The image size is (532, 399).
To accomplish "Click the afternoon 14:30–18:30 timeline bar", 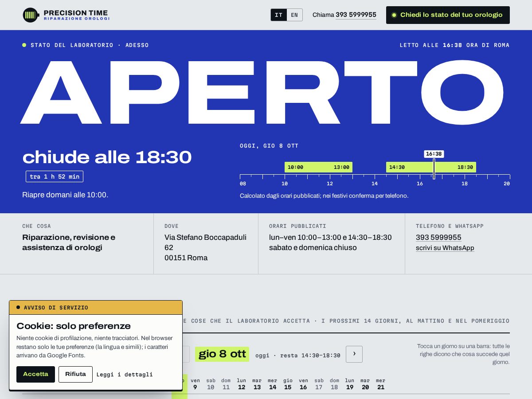I will [x=431, y=167].
